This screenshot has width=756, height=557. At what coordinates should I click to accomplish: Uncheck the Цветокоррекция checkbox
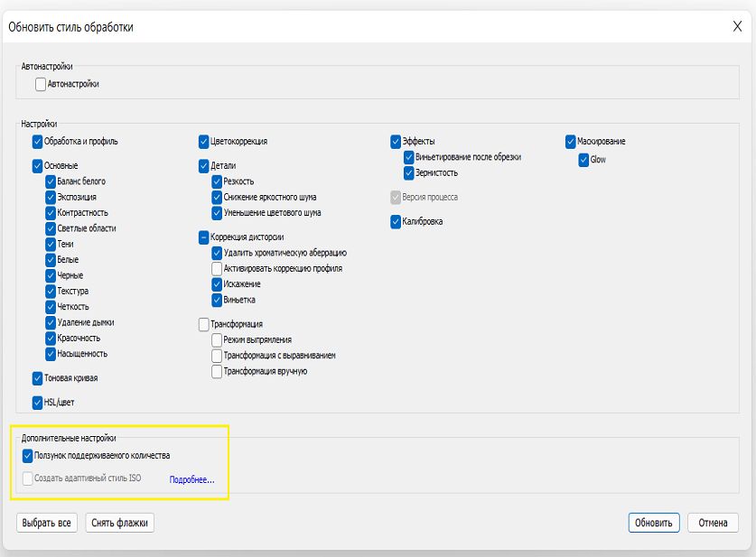click(204, 141)
